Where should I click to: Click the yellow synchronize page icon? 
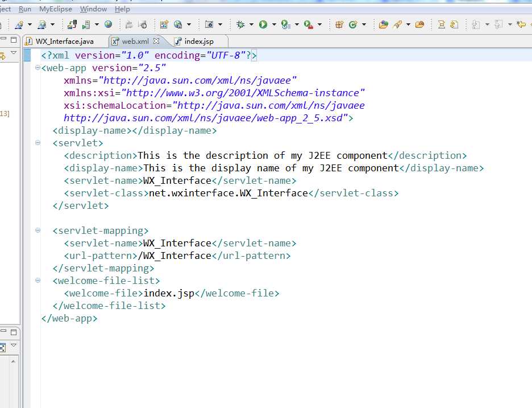click(x=454, y=24)
